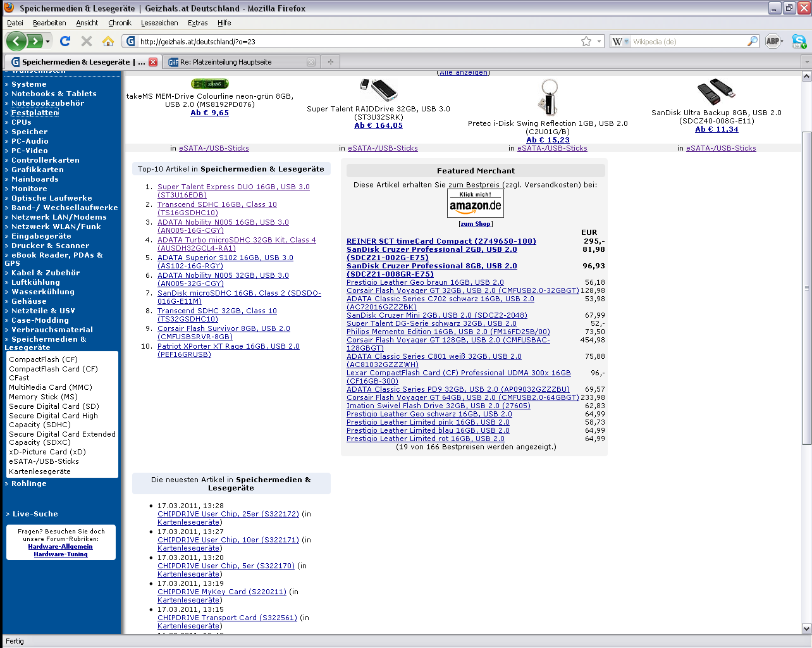Click the vertical scrollbar thumb
The width and height of the screenshot is (812, 648).
click(806, 288)
